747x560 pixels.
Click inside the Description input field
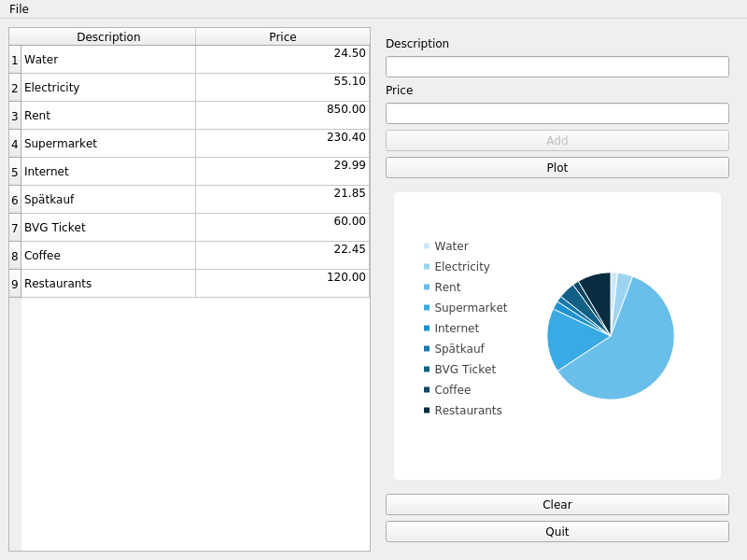click(557, 66)
